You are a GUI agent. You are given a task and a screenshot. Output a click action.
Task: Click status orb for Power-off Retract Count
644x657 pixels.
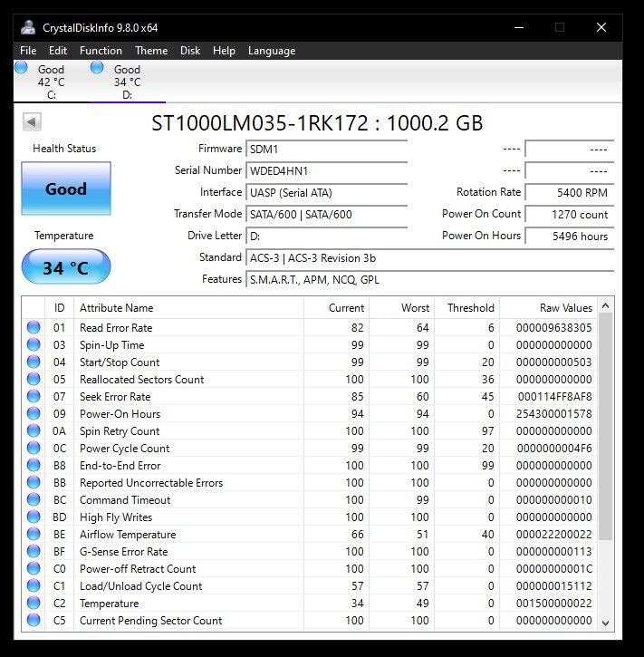tap(34, 568)
